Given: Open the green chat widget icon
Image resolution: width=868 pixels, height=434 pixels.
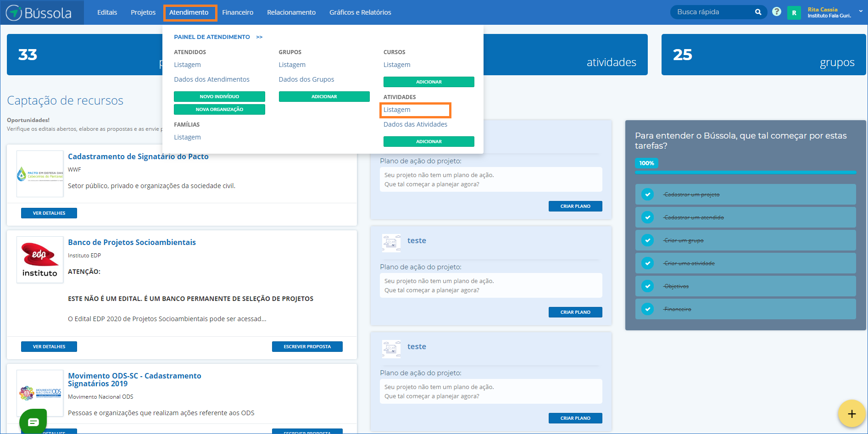Looking at the screenshot, I should click(33, 421).
